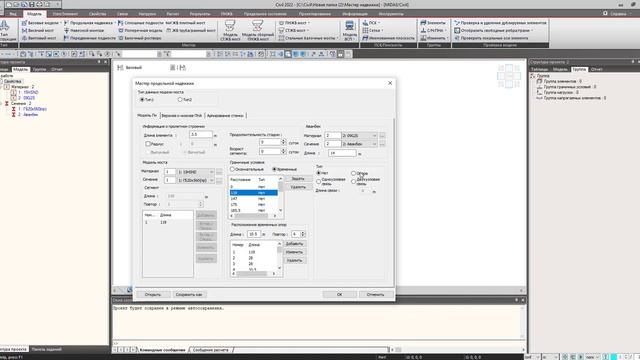Select the Тип2 radio button

pos(180,100)
